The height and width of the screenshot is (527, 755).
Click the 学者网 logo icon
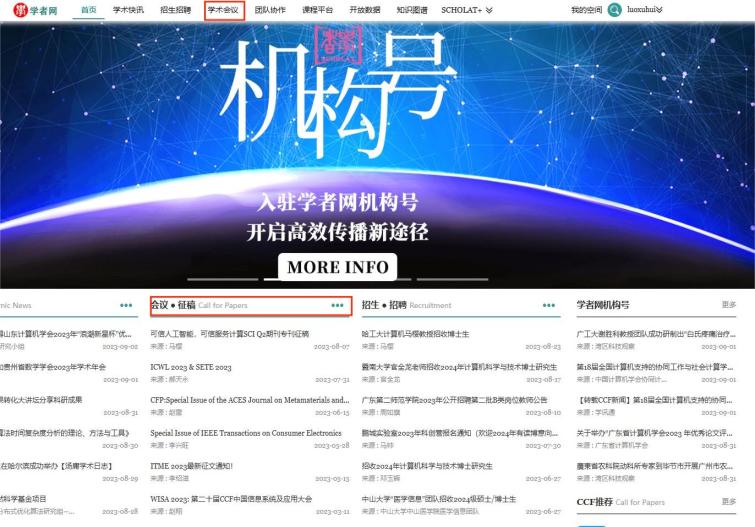tap(20, 10)
